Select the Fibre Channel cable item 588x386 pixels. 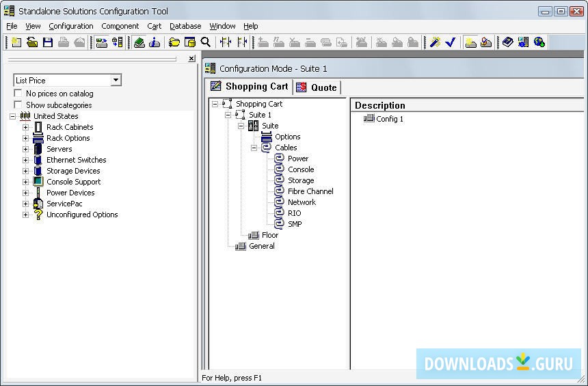pyautogui.click(x=310, y=191)
